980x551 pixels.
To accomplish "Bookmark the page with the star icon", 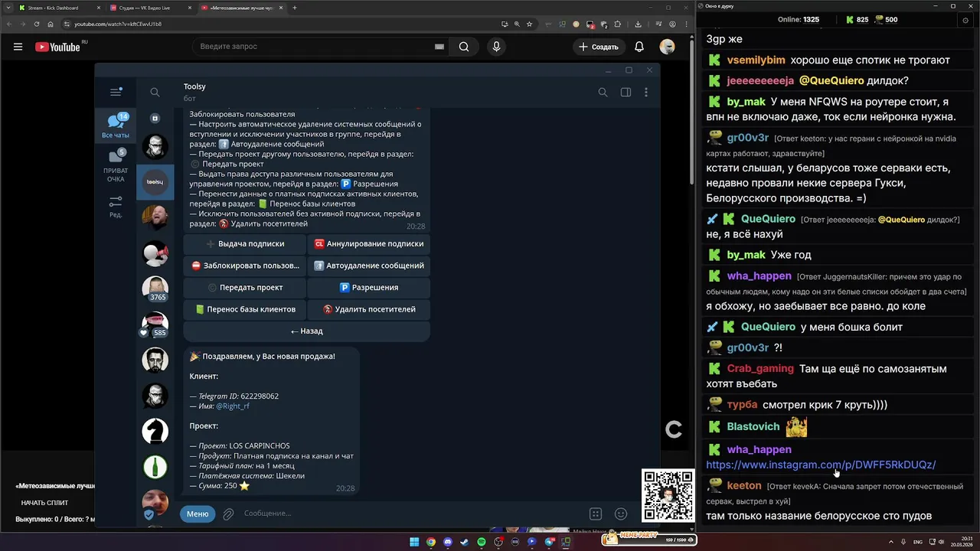I will (x=529, y=24).
